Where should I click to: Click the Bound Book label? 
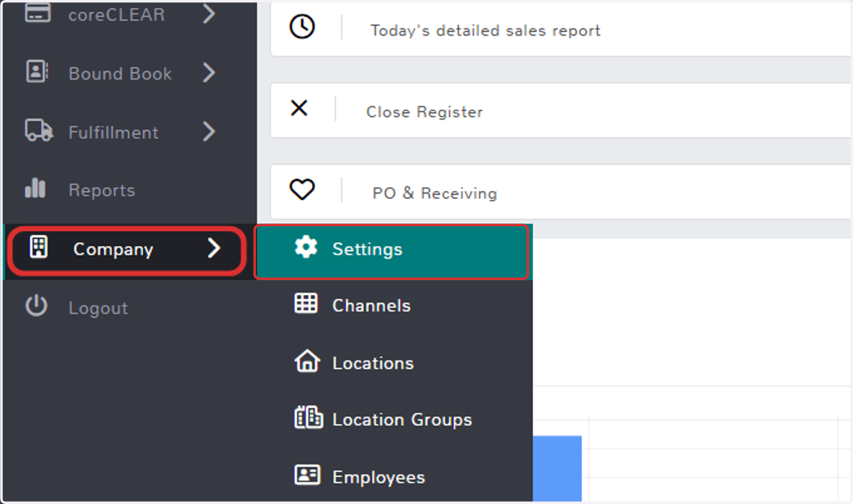point(120,73)
